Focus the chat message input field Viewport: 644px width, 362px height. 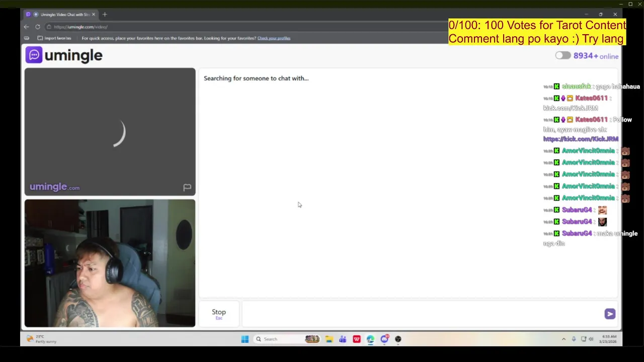coord(423,314)
